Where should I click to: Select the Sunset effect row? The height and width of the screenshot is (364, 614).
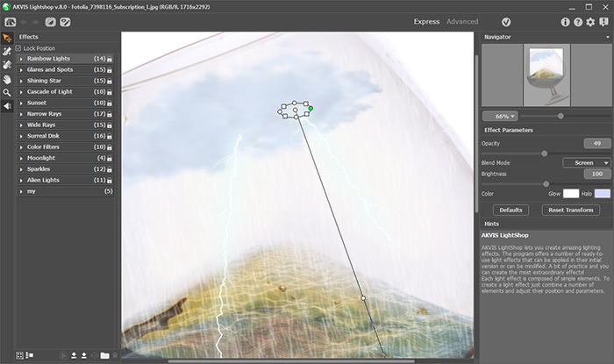(x=65, y=103)
